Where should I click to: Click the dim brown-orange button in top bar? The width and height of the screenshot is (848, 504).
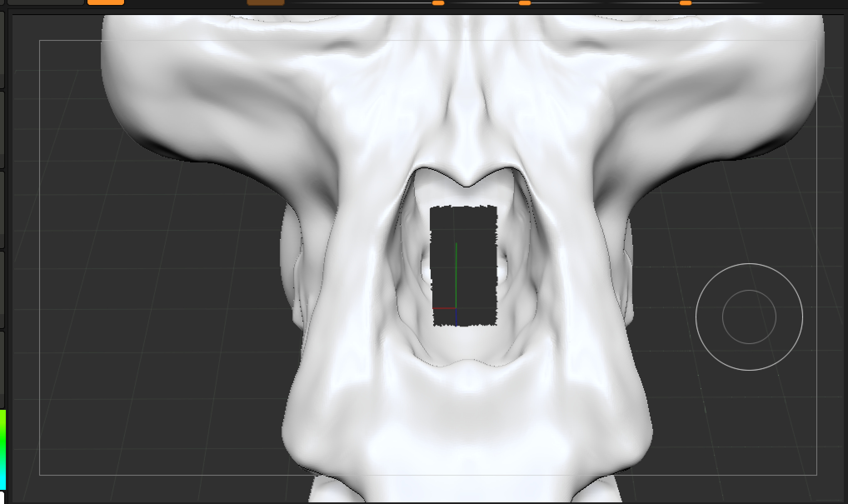265,2
